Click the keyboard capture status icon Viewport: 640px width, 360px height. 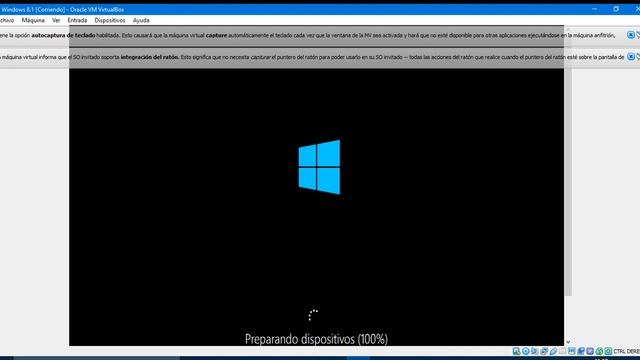point(608,351)
